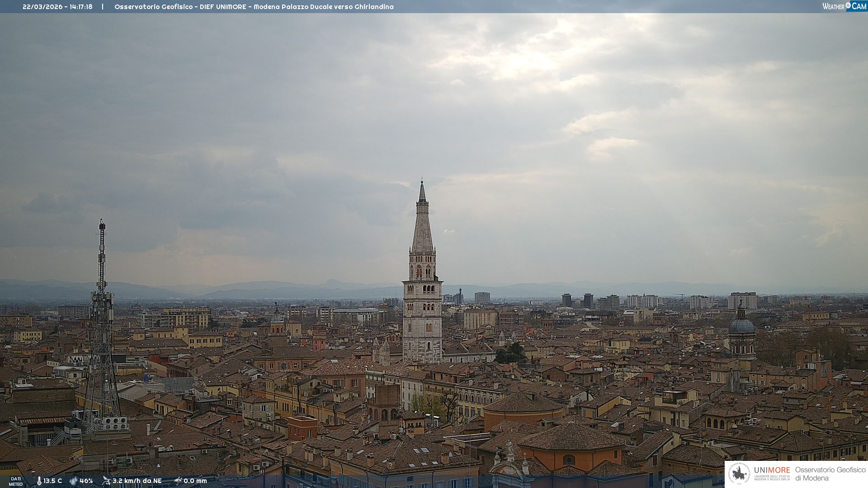
Task: Open the DATI METEO label
Action: [x=16, y=481]
